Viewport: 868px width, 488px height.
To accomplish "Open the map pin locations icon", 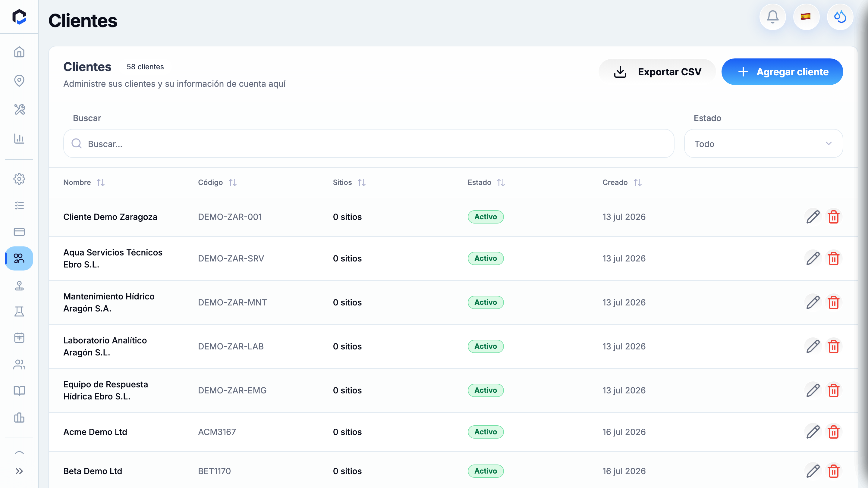I will click(19, 80).
